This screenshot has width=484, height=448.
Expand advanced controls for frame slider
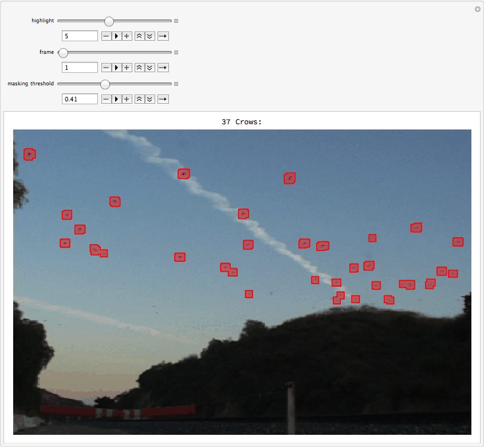click(x=175, y=52)
